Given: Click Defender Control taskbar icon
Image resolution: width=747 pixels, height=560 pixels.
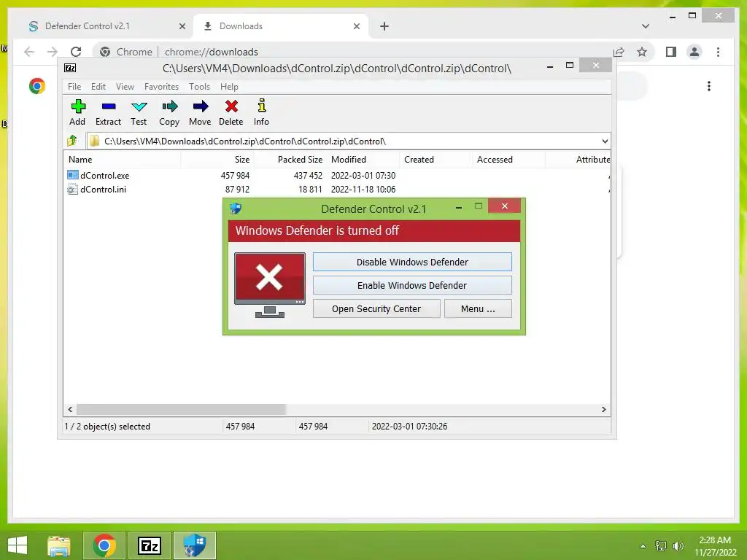Looking at the screenshot, I should click(x=195, y=545).
